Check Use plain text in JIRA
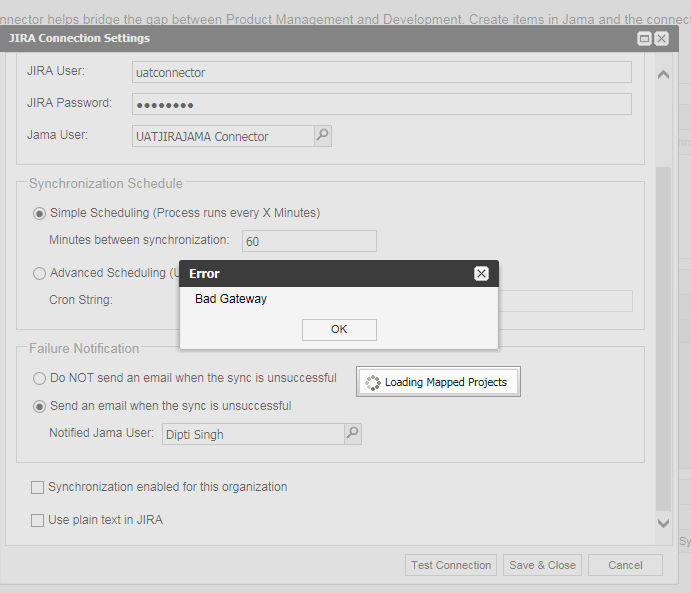691x593 pixels. tap(37, 520)
